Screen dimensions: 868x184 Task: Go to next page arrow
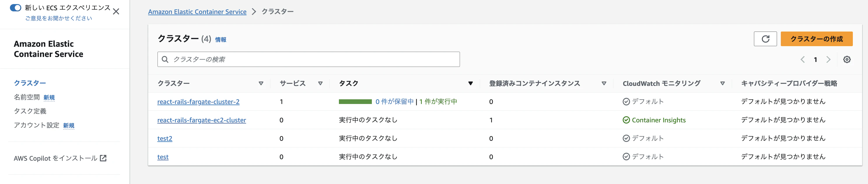coord(828,59)
